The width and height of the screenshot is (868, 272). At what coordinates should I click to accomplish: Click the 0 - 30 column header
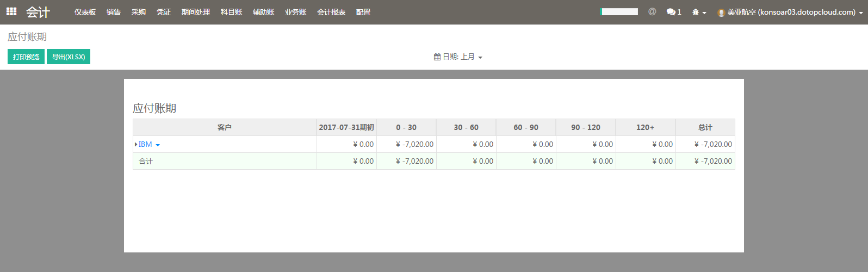(x=406, y=127)
